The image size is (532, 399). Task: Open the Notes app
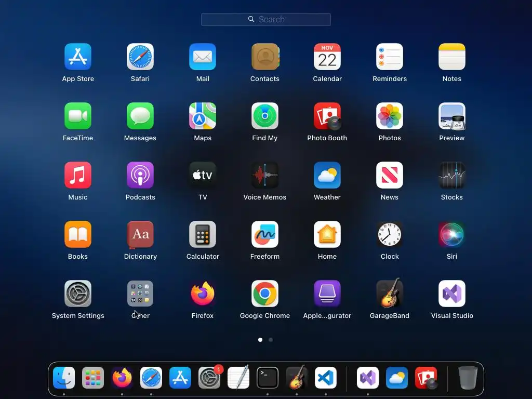click(452, 57)
